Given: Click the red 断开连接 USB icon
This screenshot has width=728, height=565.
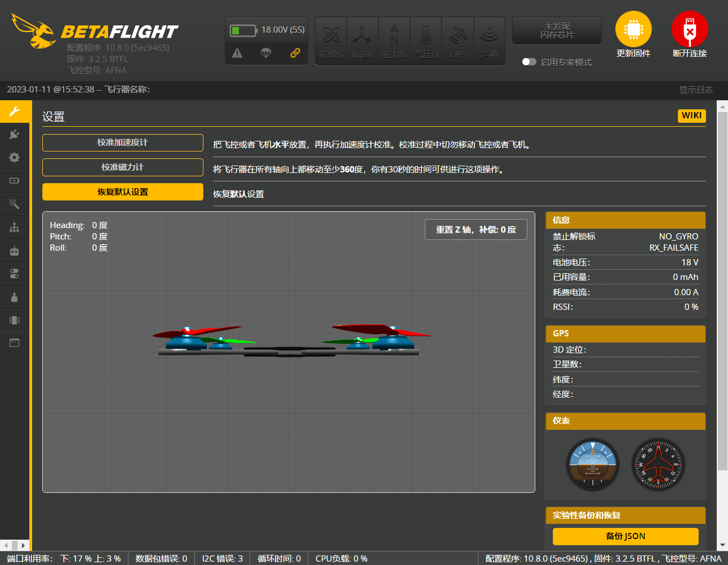Looking at the screenshot, I should pyautogui.click(x=689, y=29).
